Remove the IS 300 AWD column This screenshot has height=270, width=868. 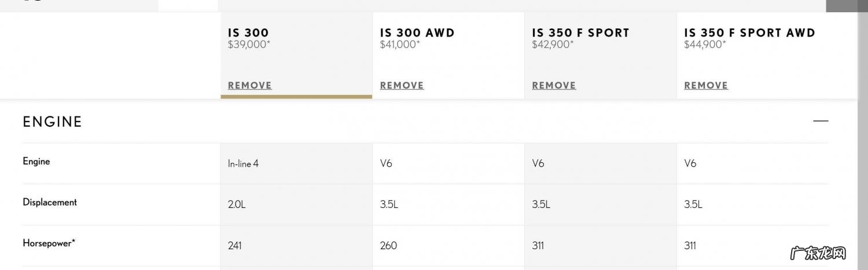(x=402, y=85)
